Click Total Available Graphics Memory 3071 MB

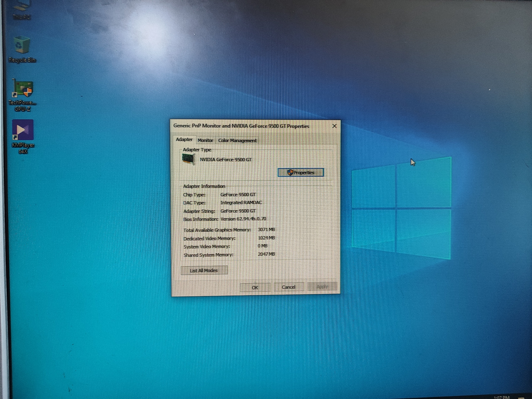click(x=266, y=229)
